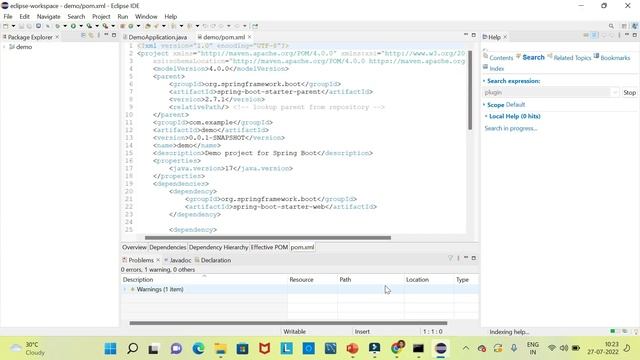Viewport: 640px width, 360px height.
Task: Open the Project menu
Action: pos(101,17)
